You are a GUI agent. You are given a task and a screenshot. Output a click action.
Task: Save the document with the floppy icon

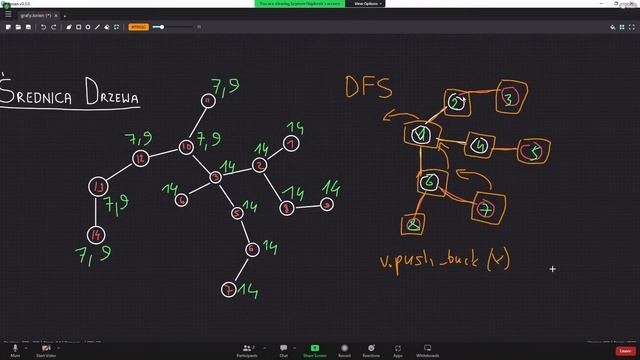tap(28, 27)
